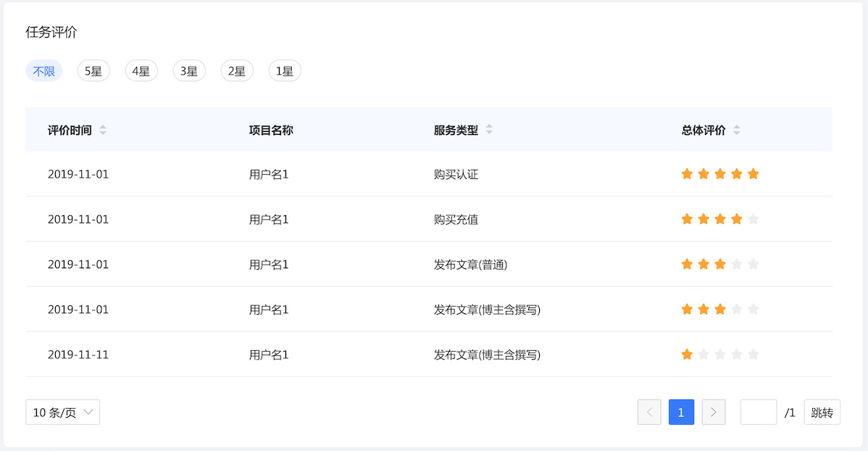Screen dimensions: 868x451
Task: Click the fifth star in 购买认证 row
Action: click(754, 174)
